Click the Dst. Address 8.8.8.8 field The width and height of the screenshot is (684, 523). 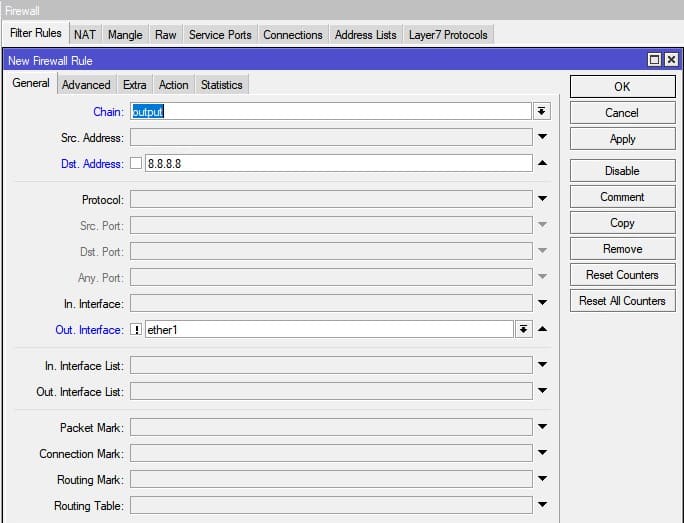click(339, 163)
